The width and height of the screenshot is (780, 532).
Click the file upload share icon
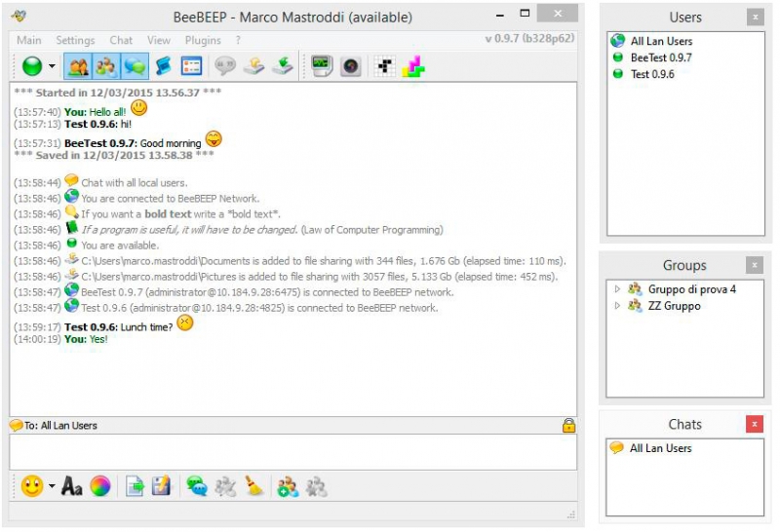pos(253,65)
